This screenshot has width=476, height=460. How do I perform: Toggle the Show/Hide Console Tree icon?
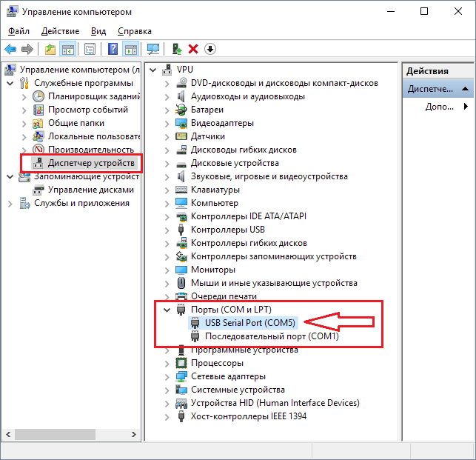pos(67,49)
